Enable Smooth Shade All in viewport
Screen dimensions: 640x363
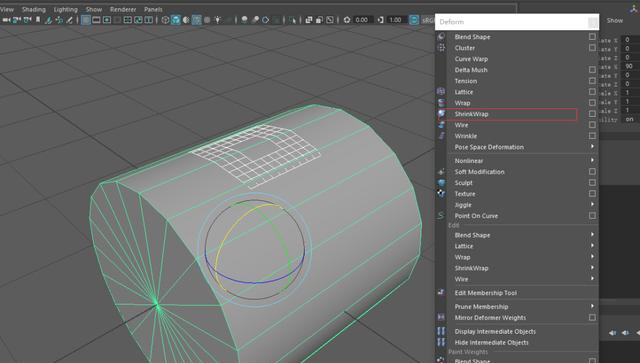tap(176, 20)
